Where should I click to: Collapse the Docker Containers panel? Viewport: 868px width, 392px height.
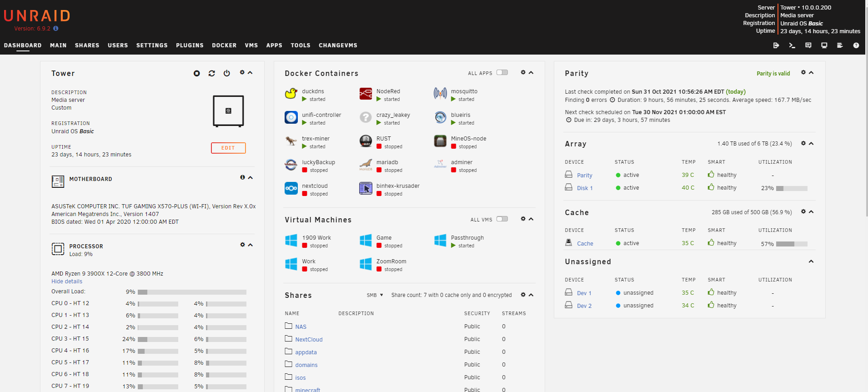pos(531,72)
